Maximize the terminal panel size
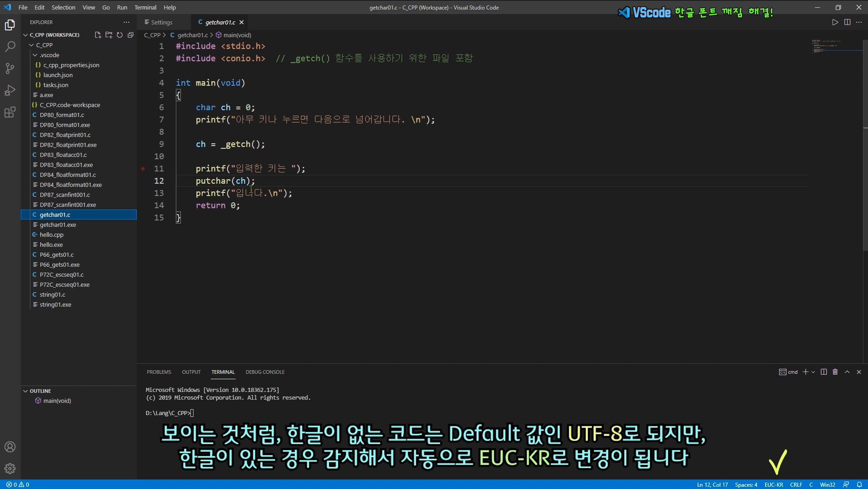The image size is (868, 489). coord(847,372)
